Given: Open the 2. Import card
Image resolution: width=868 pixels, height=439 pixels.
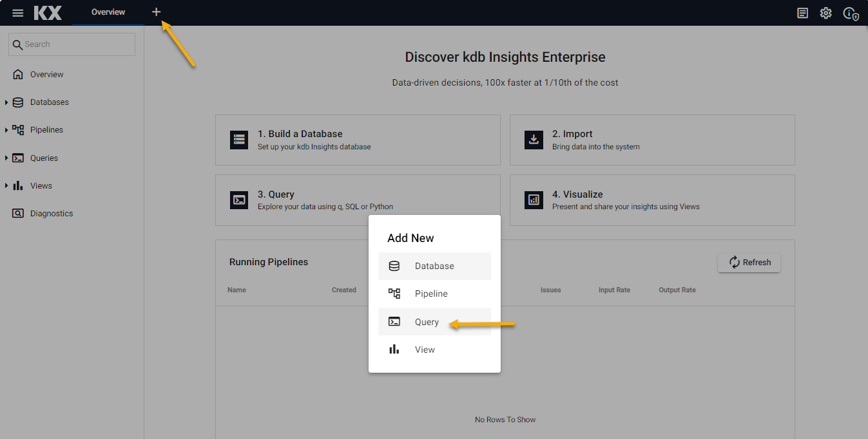Looking at the screenshot, I should point(652,140).
